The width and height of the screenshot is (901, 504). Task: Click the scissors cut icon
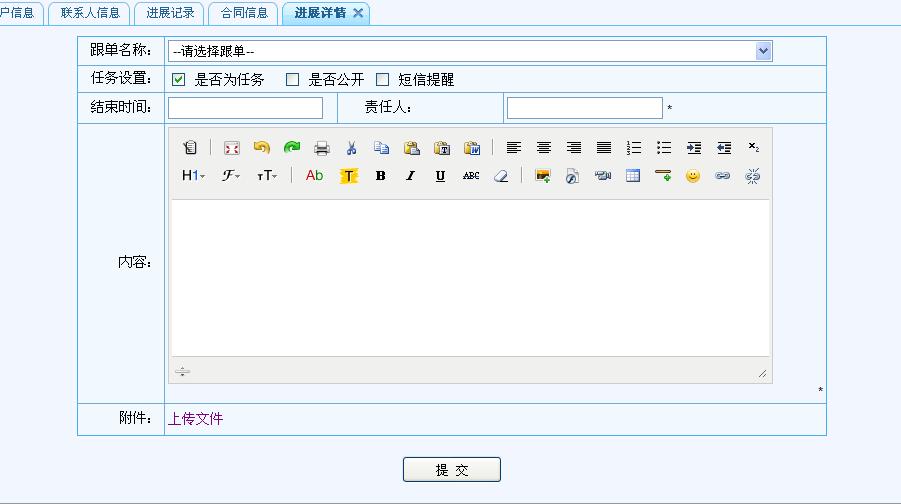[351, 148]
